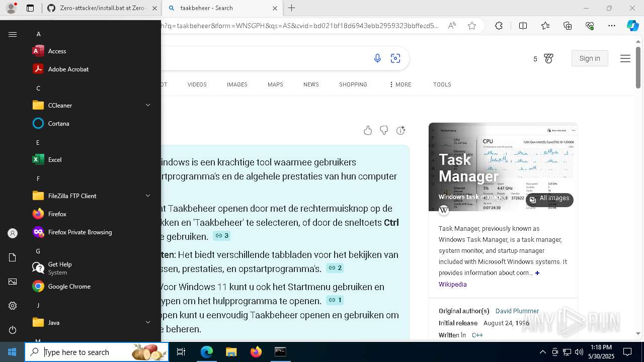Open the network icon in tray

tap(567, 352)
